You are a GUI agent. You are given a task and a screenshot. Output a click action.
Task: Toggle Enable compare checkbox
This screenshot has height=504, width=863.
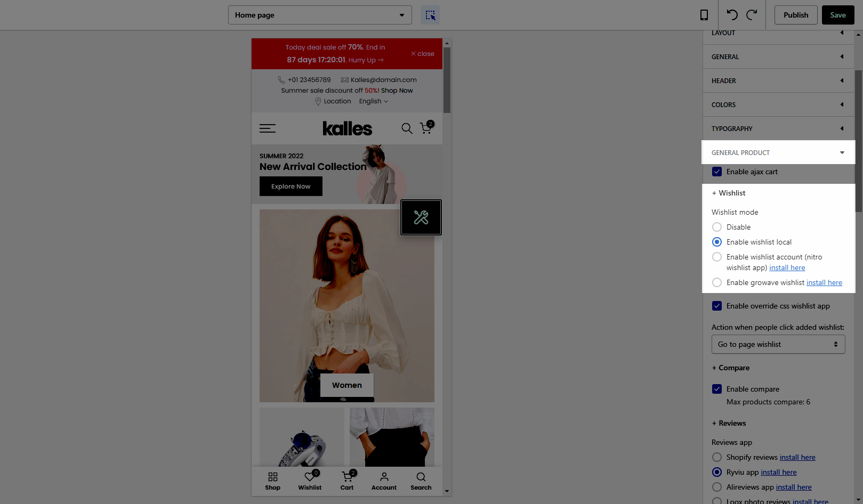click(x=717, y=389)
